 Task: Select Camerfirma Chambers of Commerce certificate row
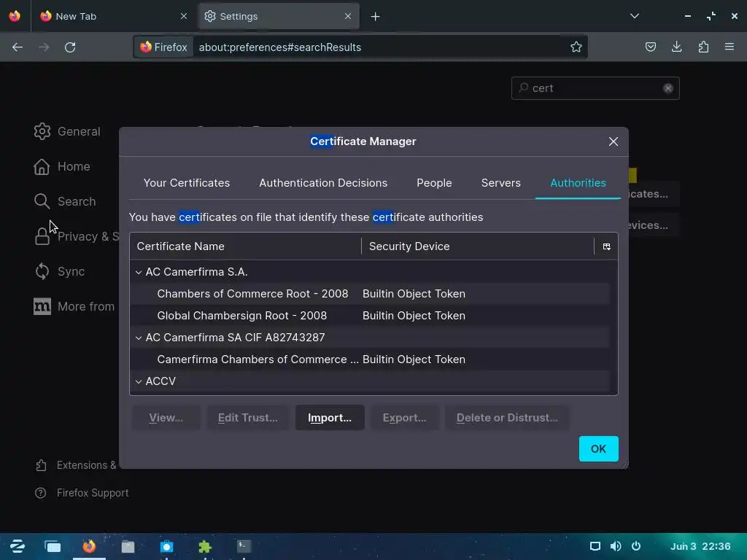[x=370, y=359]
